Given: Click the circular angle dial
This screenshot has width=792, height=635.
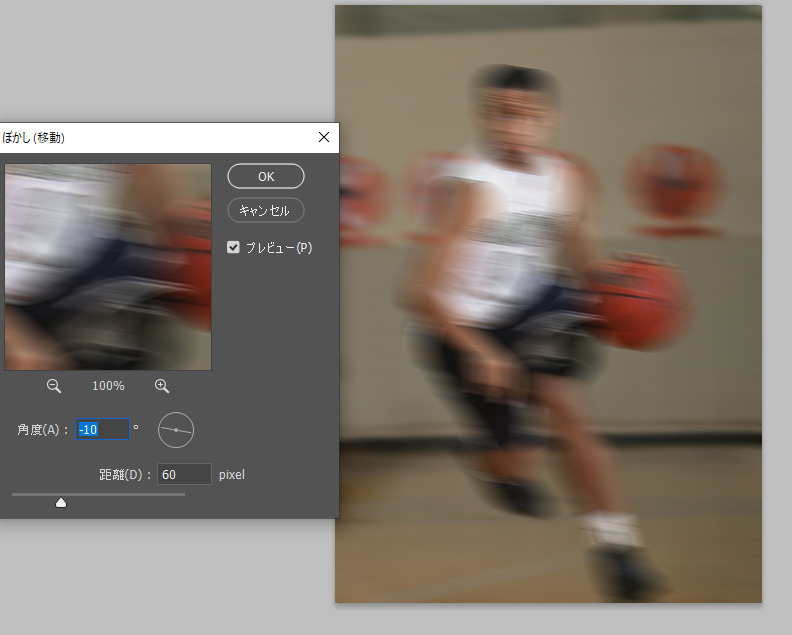Looking at the screenshot, I should [176, 429].
